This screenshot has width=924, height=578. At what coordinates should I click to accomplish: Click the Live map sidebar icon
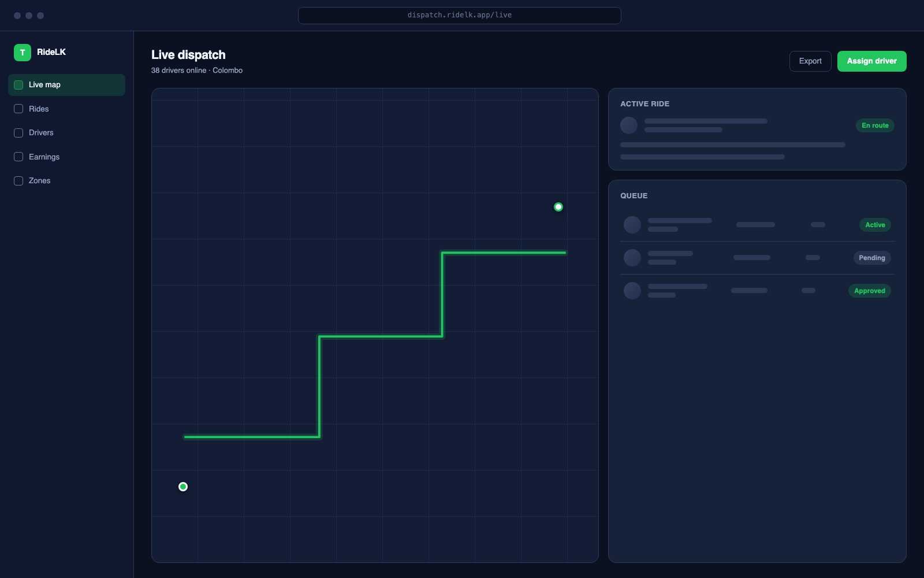pos(18,85)
